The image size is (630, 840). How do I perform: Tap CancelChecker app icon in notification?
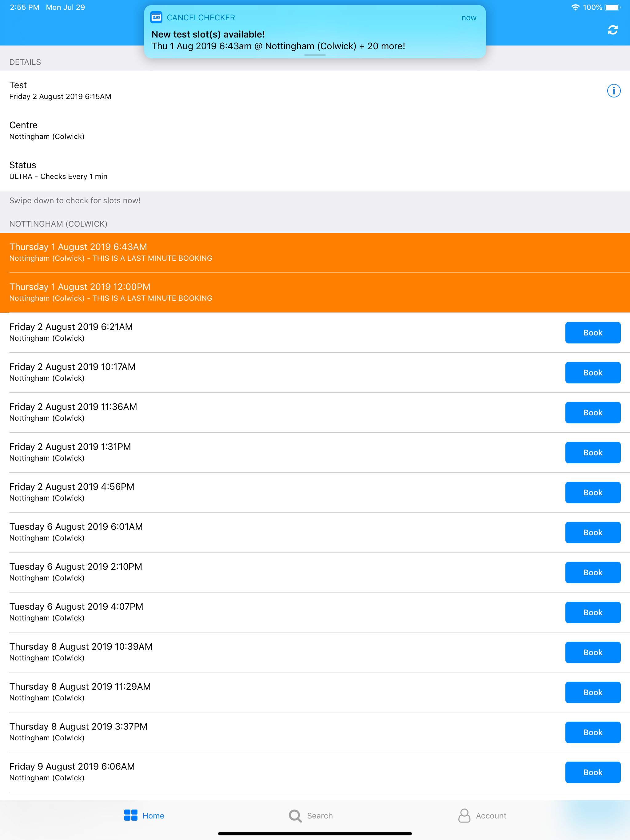(x=156, y=18)
